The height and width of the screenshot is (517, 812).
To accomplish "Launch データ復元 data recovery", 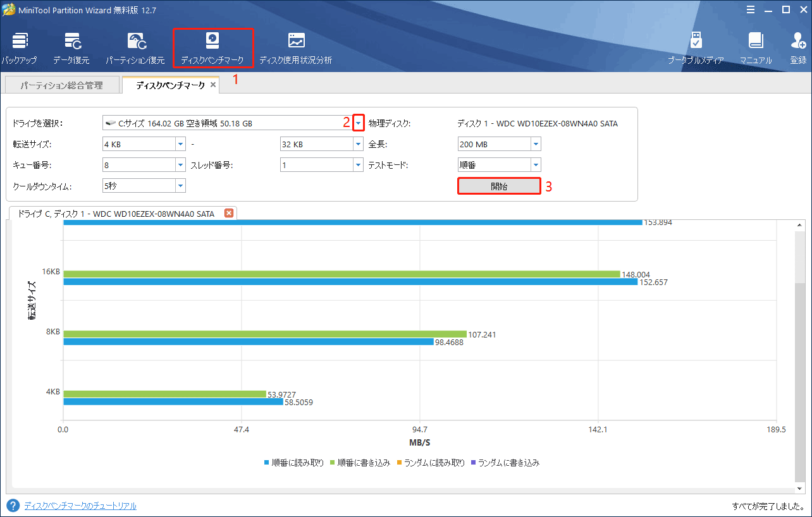I will 71,49.
